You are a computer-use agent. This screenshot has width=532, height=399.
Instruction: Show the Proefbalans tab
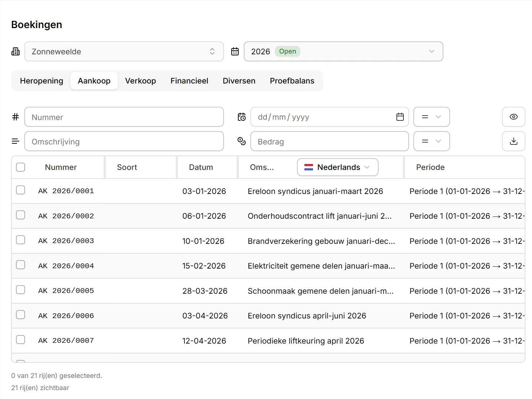(x=292, y=81)
